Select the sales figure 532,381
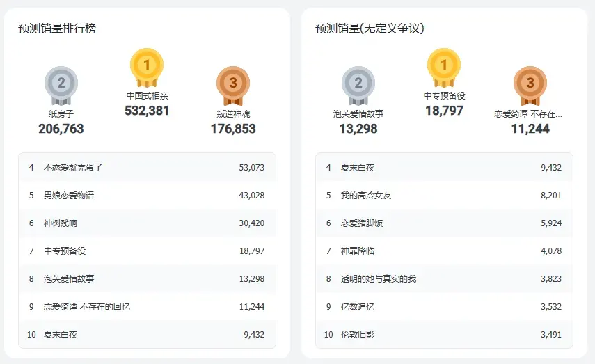This screenshot has width=595, height=364. click(x=147, y=111)
